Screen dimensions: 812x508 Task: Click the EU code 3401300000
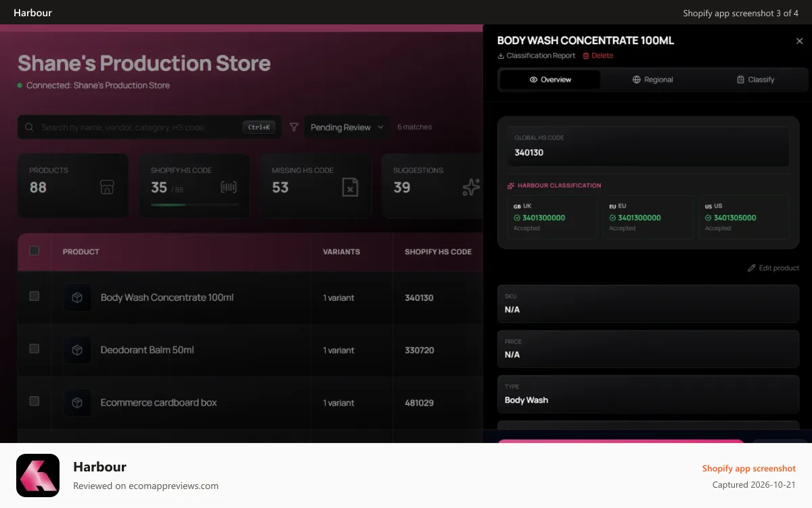[639, 218]
